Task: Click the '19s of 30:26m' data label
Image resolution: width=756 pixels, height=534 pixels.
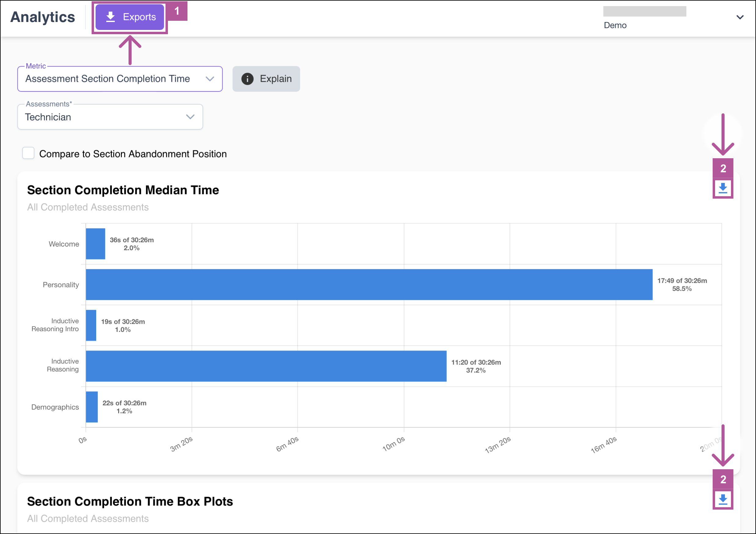Action: (x=123, y=321)
